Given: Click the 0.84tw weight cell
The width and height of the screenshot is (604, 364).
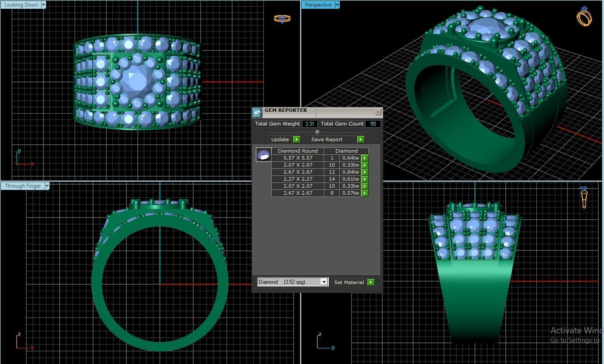Looking at the screenshot, I should tap(350, 172).
